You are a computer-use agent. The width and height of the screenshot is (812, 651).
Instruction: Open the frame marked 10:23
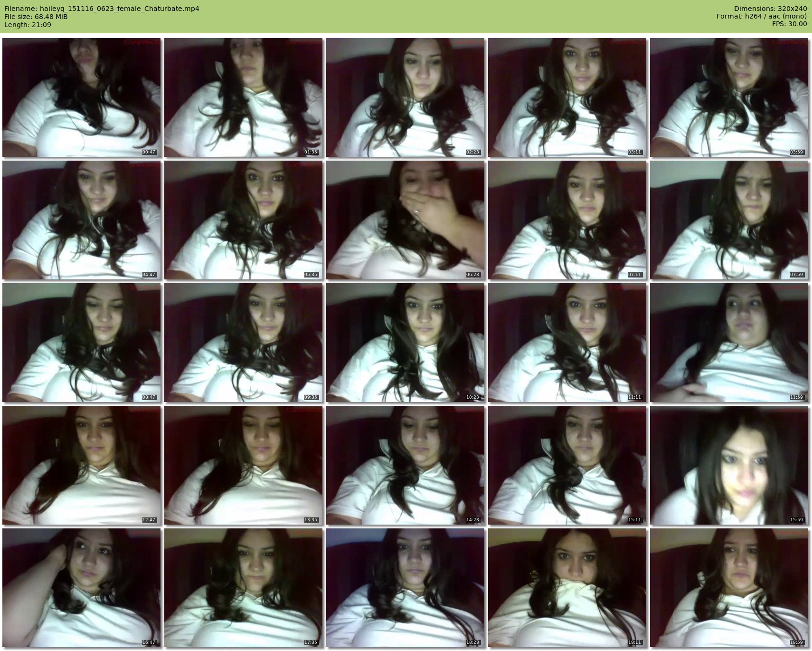click(x=406, y=343)
